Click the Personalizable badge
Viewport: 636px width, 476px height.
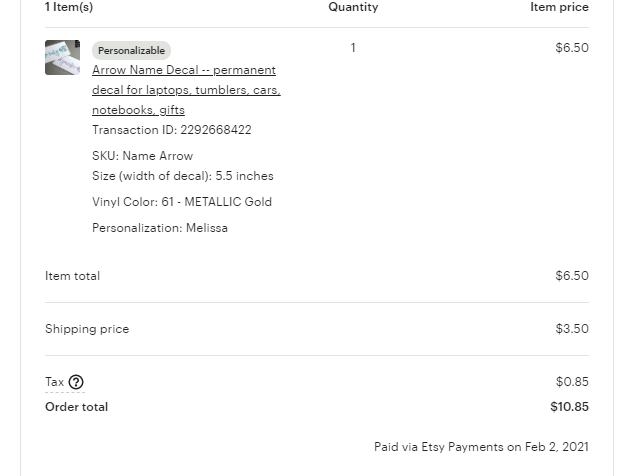(x=131, y=51)
